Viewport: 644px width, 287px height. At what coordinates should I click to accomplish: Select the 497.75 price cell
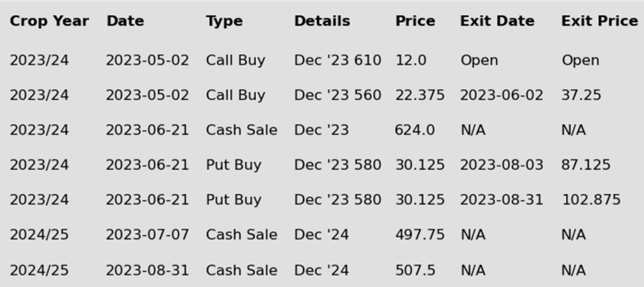click(x=419, y=234)
